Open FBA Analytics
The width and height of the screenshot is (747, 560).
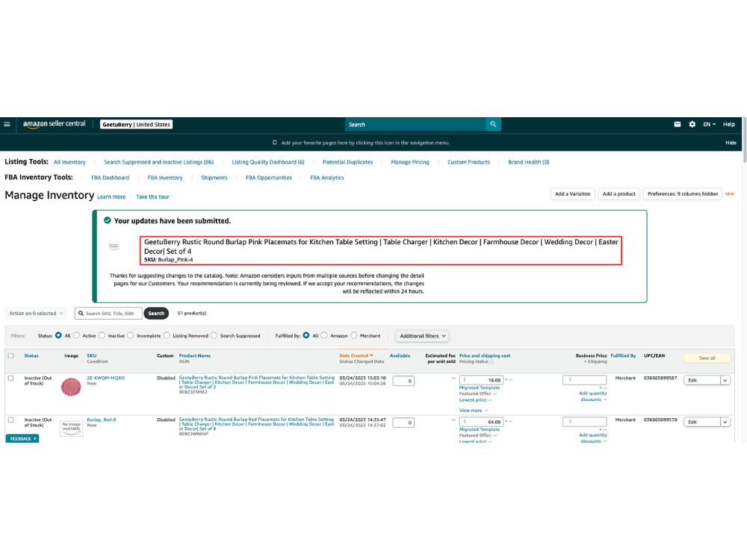point(327,178)
